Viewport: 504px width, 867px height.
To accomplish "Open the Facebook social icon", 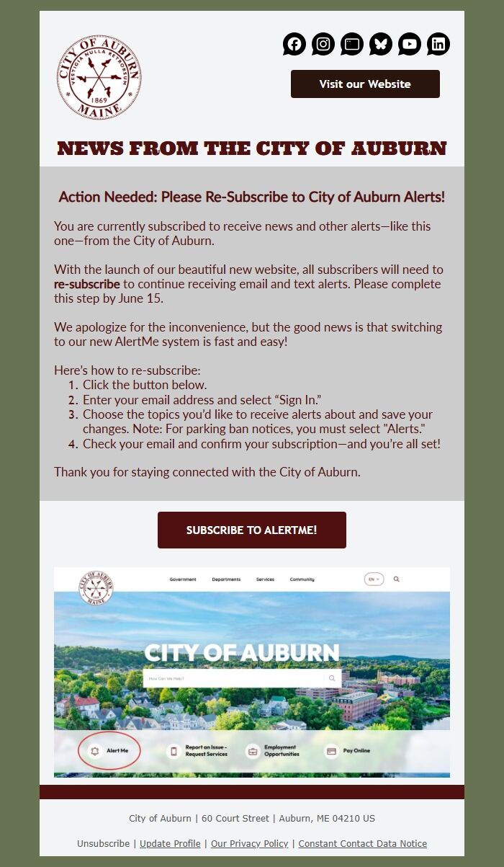I will [x=294, y=44].
